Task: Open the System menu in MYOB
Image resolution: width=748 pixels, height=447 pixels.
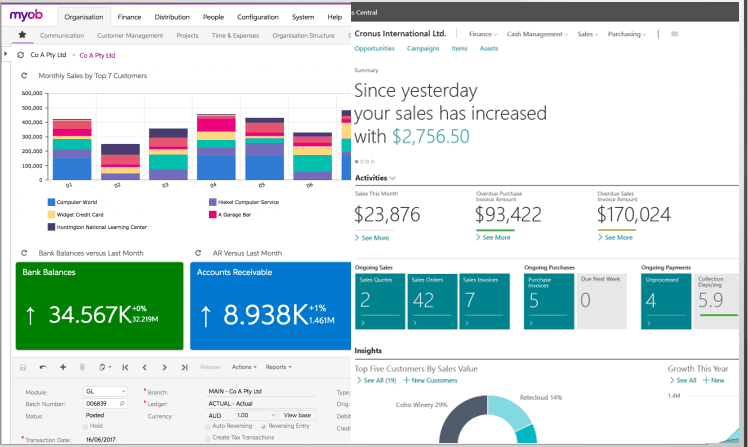Action: 303,17
